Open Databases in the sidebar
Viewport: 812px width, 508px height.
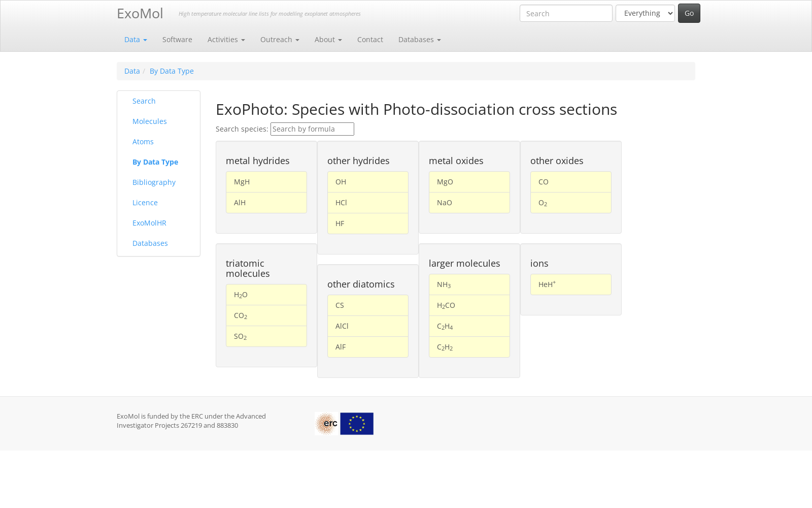150,243
